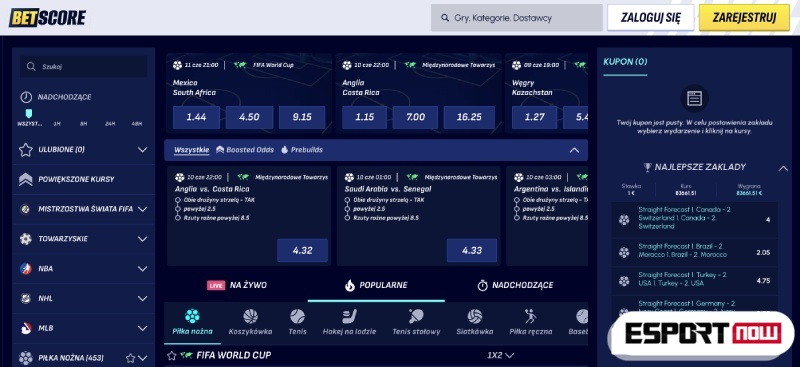
Task: Click the MLB league icon
Action: pos(26,328)
